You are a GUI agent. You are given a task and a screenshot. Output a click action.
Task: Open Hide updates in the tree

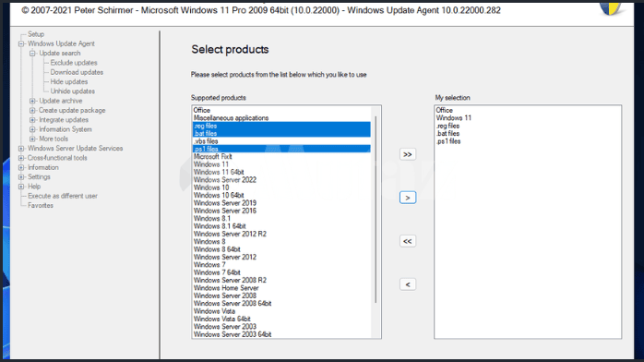click(69, 81)
